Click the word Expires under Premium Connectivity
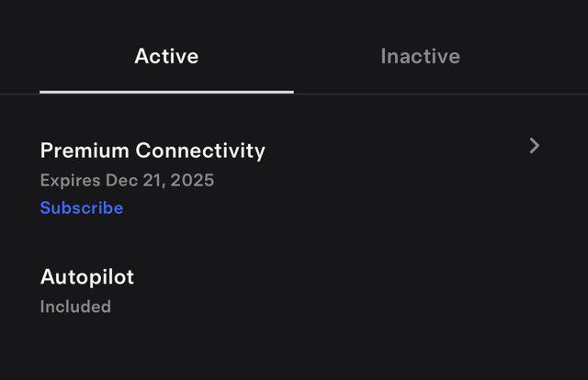 [x=70, y=180]
